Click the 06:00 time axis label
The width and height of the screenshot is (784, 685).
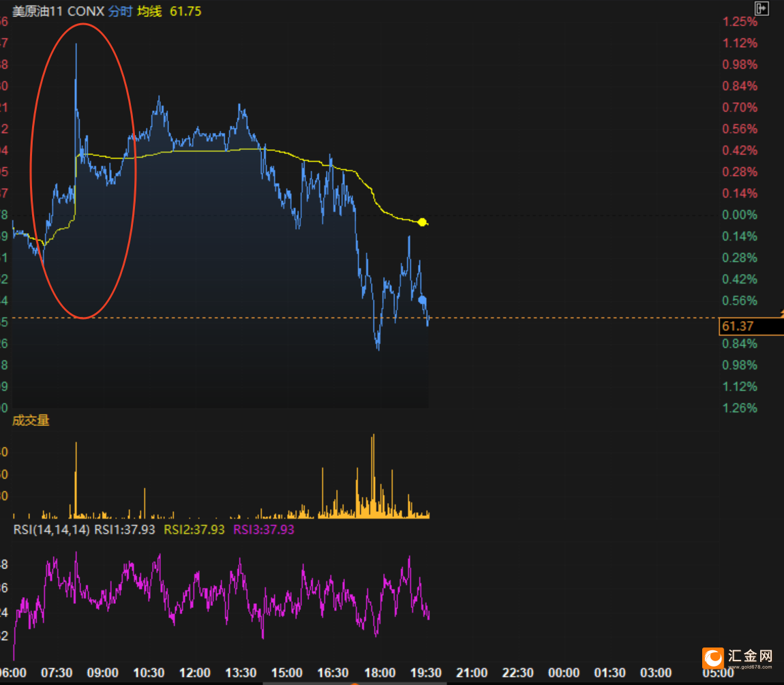13,673
